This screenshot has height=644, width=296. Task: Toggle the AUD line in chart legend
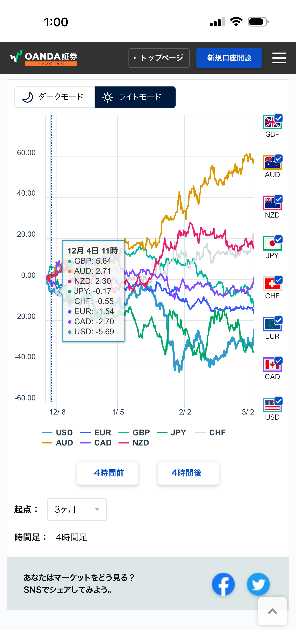pos(58,443)
